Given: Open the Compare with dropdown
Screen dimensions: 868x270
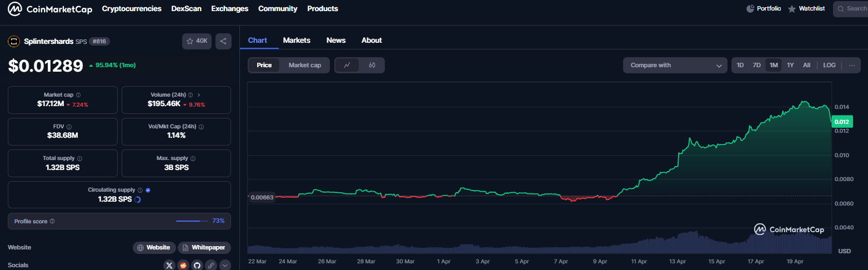Looking at the screenshot, I should tap(675, 65).
